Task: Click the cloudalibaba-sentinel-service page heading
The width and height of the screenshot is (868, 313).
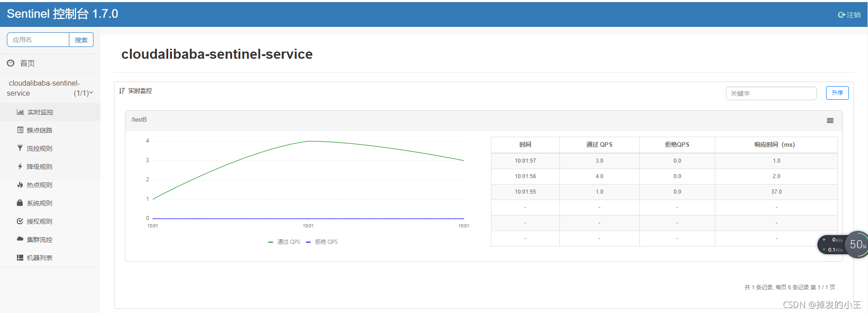Action: pos(217,54)
